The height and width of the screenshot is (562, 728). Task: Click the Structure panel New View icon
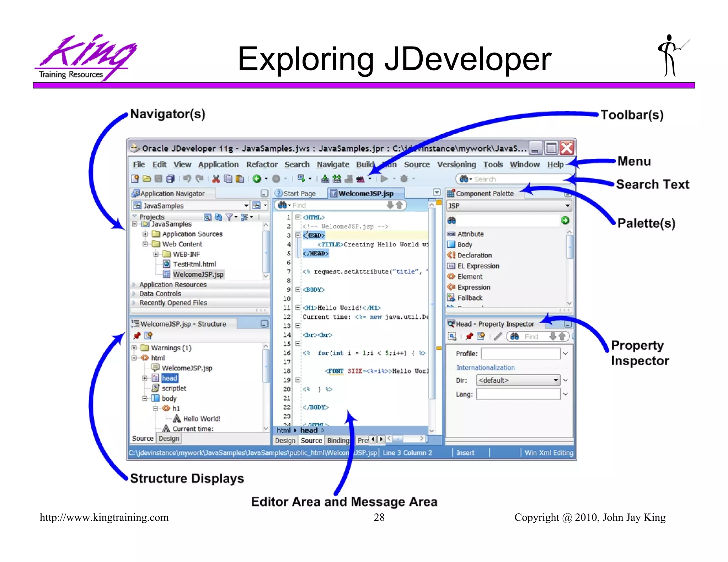(149, 335)
